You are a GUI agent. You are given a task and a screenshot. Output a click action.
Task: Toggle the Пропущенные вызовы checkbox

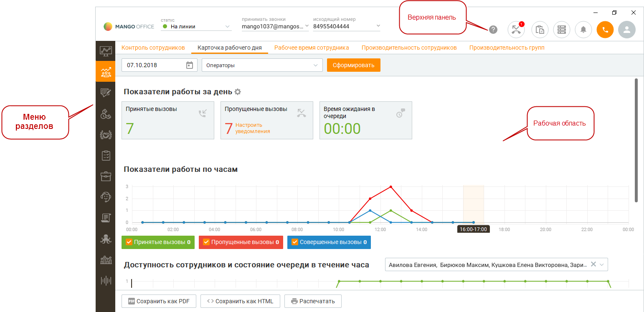tap(206, 242)
